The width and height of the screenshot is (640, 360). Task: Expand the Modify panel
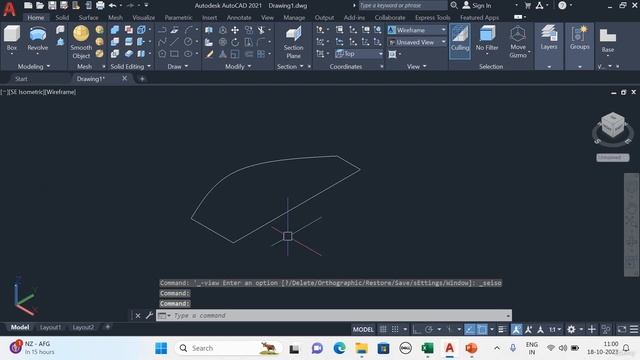238,66
